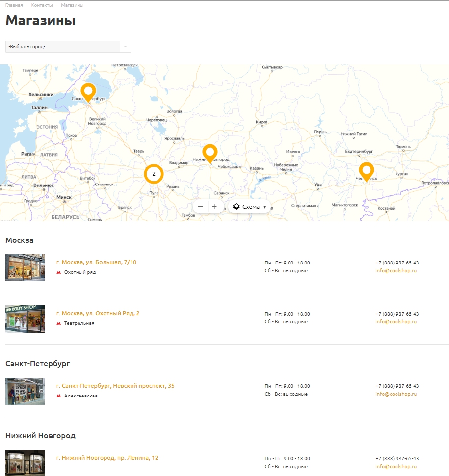Screen dimensions: 449x476
Task: Click the layers icon next to Схема
Action: [236, 207]
